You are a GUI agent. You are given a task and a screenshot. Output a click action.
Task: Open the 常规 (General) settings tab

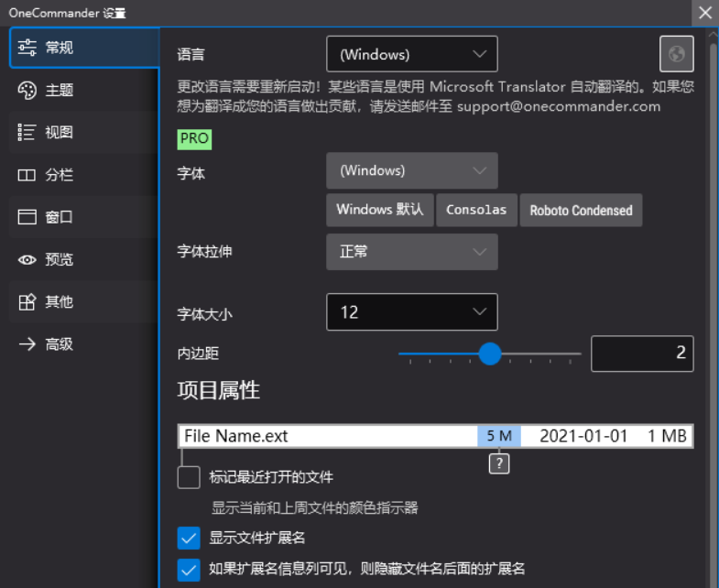(x=84, y=48)
